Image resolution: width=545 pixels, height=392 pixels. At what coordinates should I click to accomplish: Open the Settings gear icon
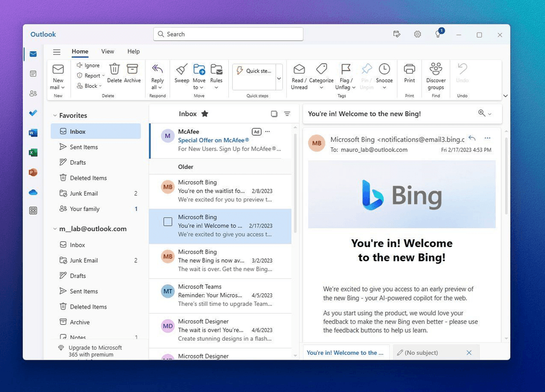(x=417, y=34)
